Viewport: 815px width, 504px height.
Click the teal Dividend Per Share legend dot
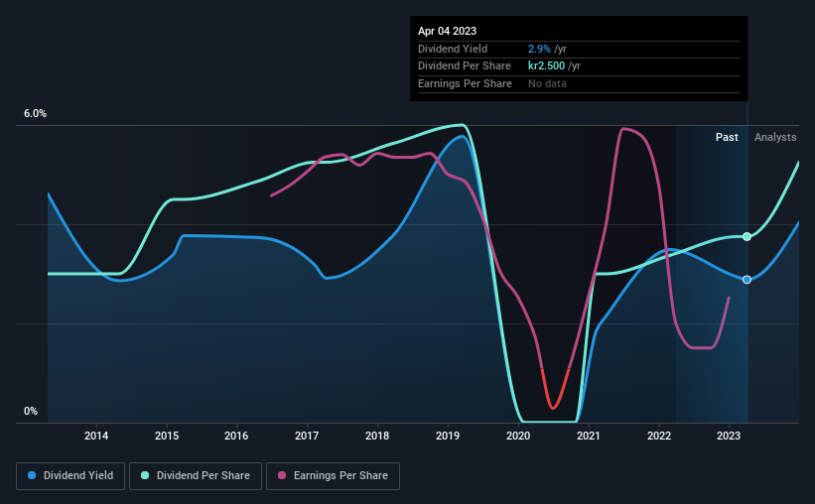pos(145,475)
